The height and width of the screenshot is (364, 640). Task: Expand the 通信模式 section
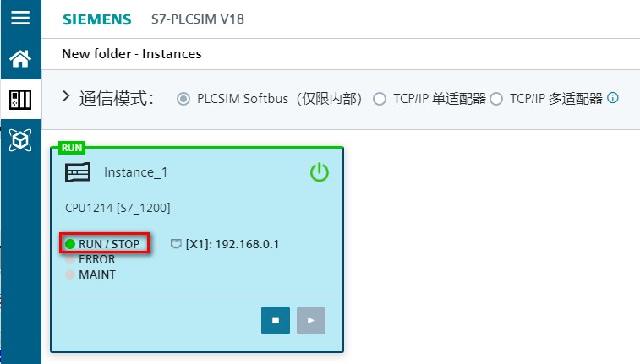coord(66,97)
